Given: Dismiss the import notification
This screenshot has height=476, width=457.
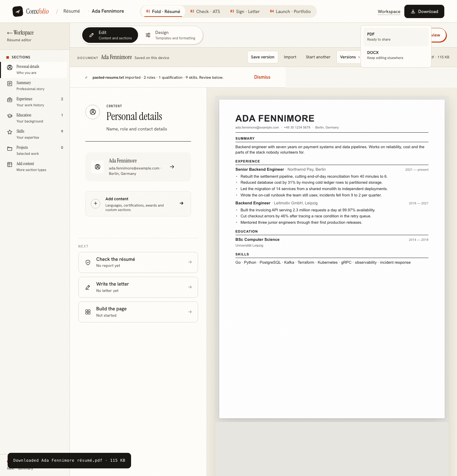Looking at the screenshot, I should pos(262,77).
